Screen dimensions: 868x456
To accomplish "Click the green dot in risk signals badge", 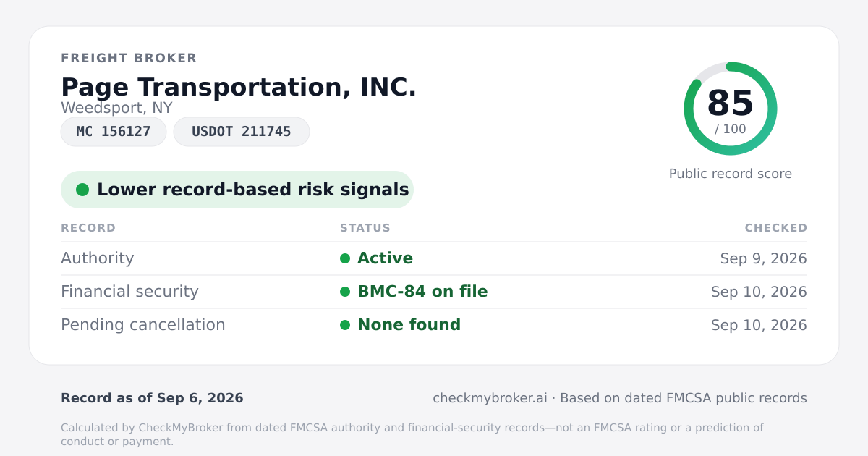I will pyautogui.click(x=82, y=190).
